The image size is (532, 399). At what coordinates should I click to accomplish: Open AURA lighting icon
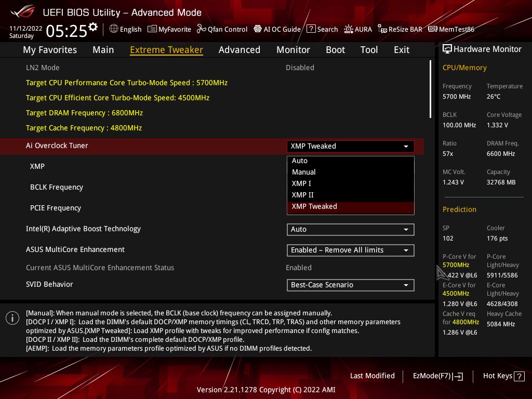(349, 29)
